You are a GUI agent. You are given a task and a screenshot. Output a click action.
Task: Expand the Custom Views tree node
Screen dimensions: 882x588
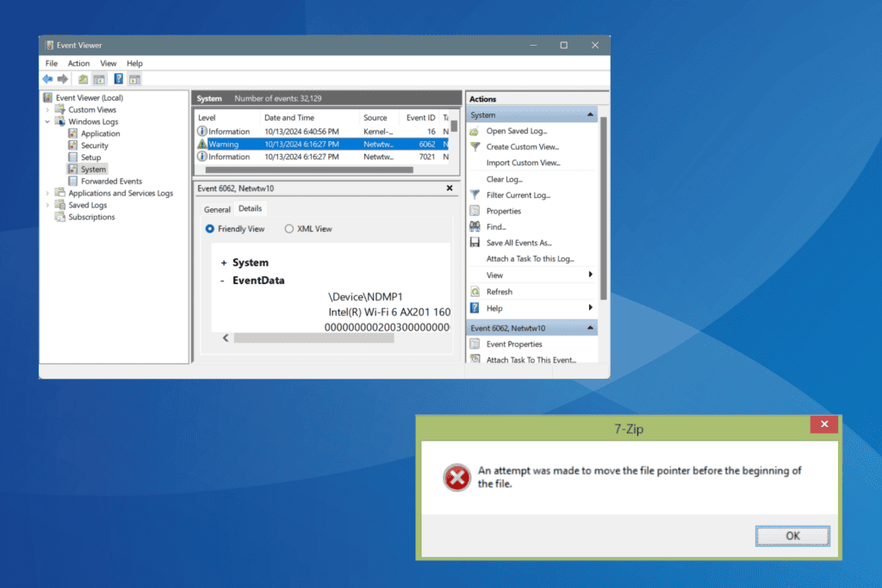(x=47, y=109)
